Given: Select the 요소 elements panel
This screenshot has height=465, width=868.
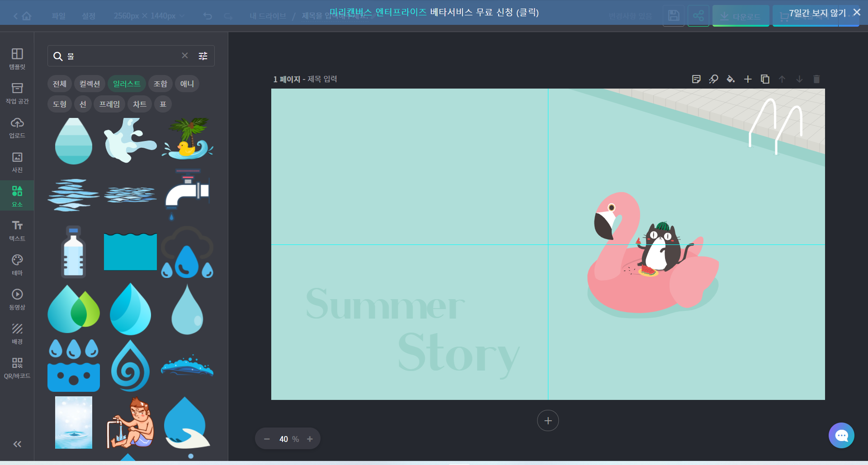Looking at the screenshot, I should (17, 197).
